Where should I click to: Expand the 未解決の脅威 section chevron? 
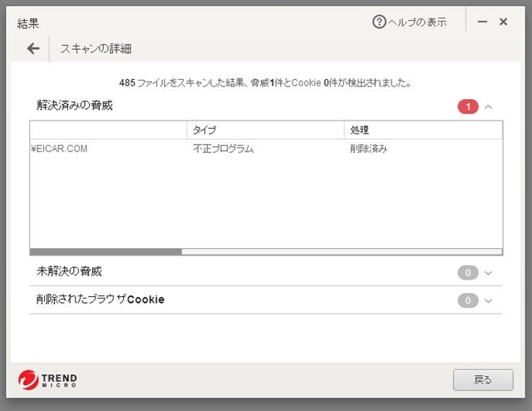(488, 273)
